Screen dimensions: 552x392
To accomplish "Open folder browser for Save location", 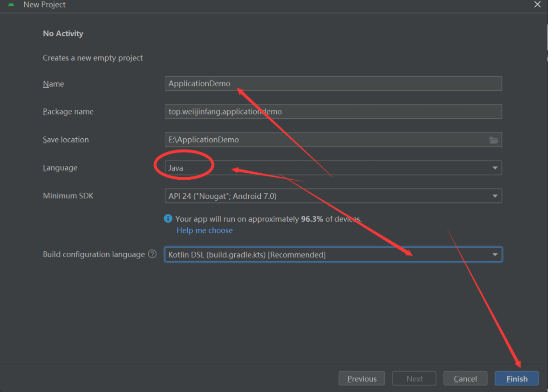I will pos(494,140).
